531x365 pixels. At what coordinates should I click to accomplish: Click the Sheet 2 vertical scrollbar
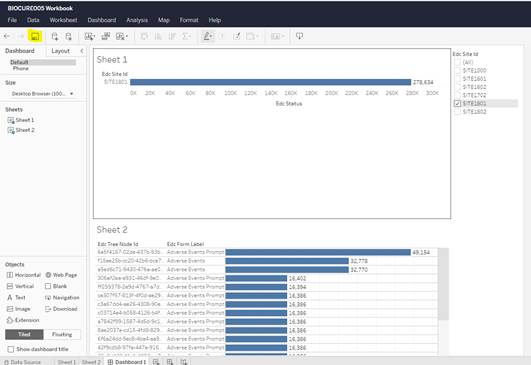click(443, 284)
